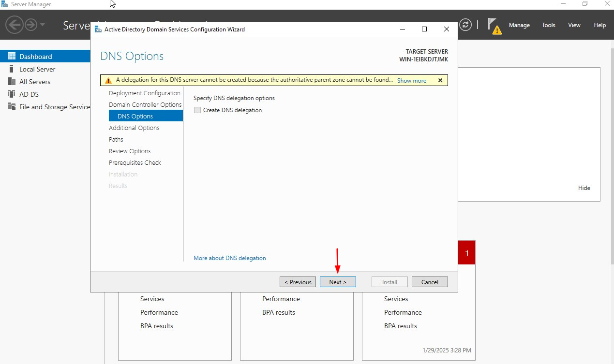Click the greyed-out Install button
The height and width of the screenshot is (364, 614).
point(389,282)
